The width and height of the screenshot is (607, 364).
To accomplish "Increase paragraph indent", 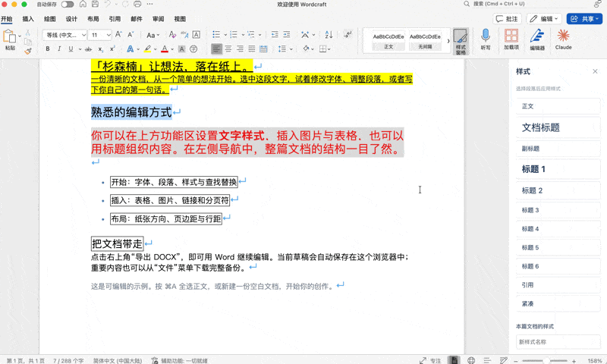I will pyautogui.click(x=287, y=35).
